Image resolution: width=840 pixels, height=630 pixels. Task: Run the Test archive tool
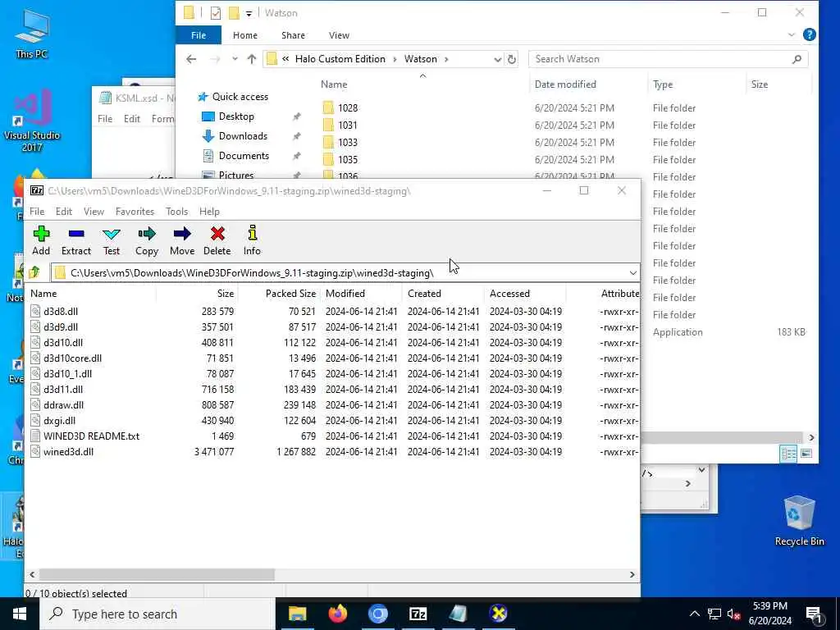112,240
